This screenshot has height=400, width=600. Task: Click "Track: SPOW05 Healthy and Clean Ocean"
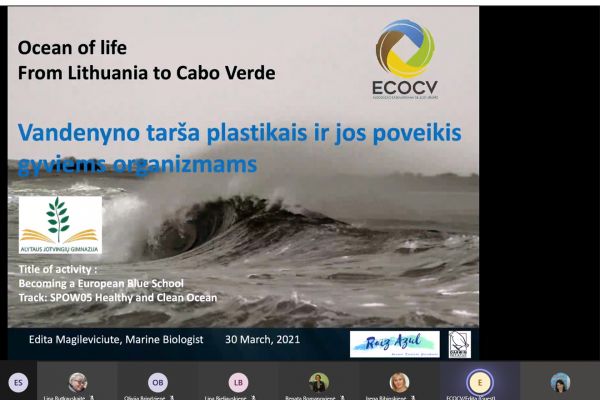[x=117, y=297]
